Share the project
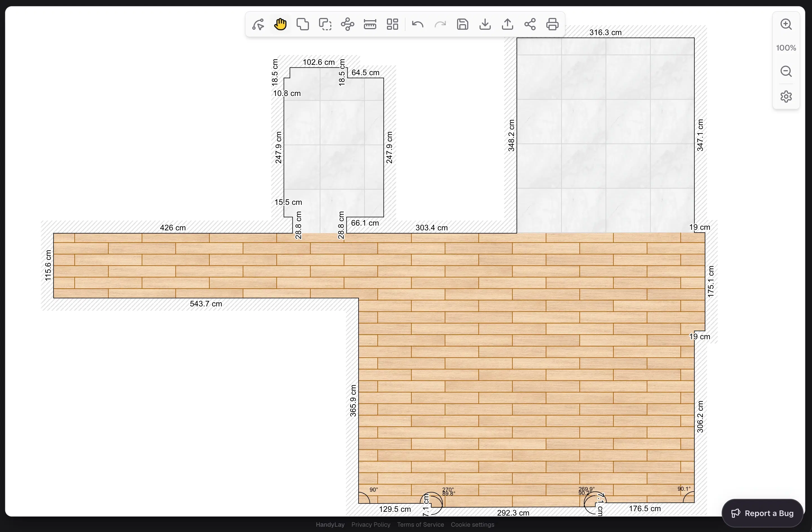 pos(530,25)
